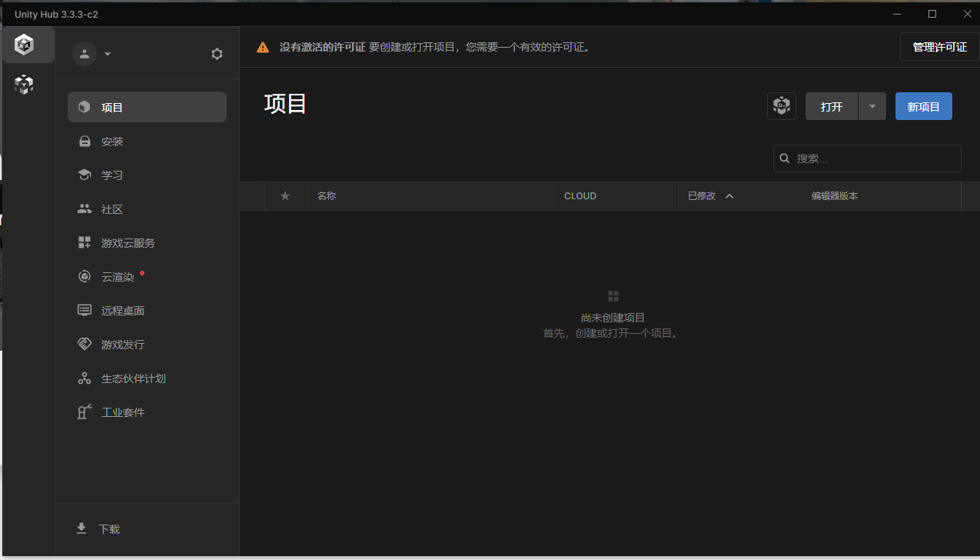This screenshot has height=560, width=980.
Task: Click the star column header to sort favorites
Action: click(x=285, y=196)
